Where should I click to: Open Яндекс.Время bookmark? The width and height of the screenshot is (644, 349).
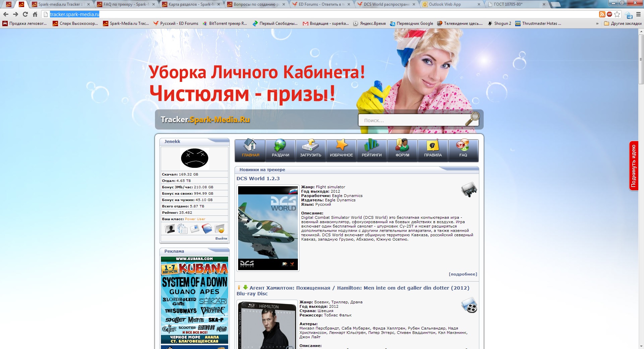(369, 23)
